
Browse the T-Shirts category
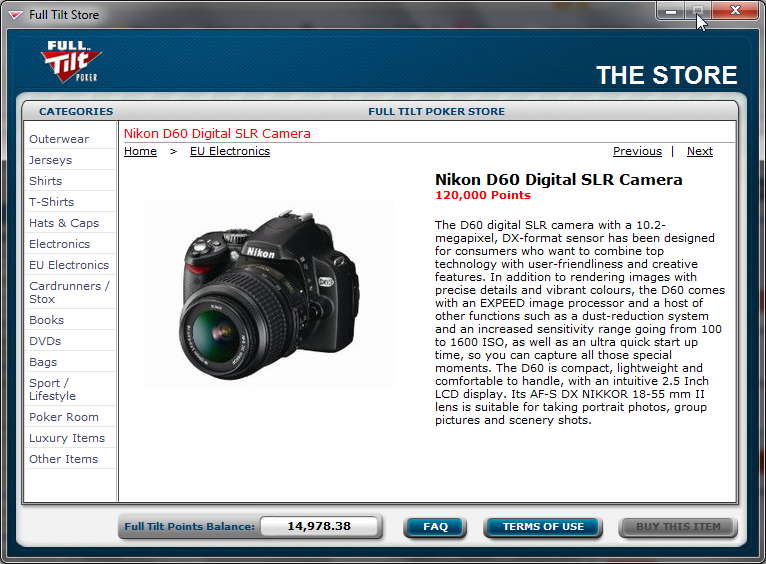coord(51,202)
